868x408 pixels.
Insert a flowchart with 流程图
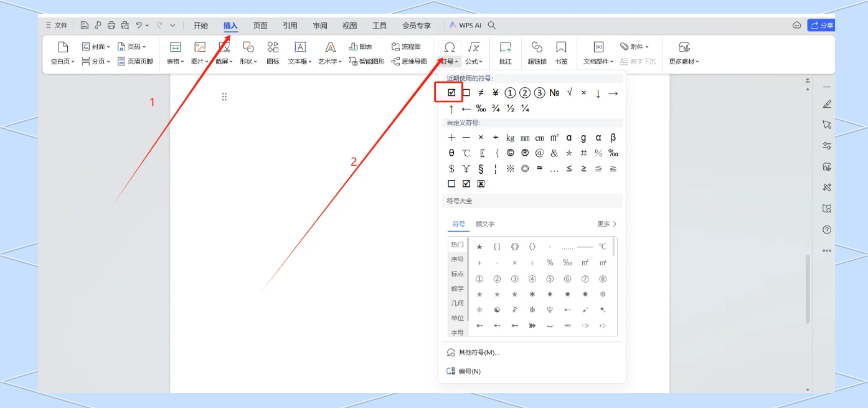tap(406, 47)
